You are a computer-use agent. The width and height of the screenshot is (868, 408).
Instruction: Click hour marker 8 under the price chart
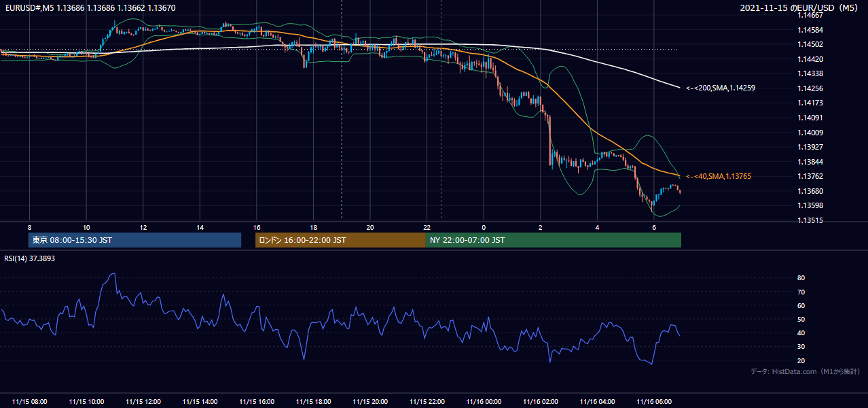[29, 227]
